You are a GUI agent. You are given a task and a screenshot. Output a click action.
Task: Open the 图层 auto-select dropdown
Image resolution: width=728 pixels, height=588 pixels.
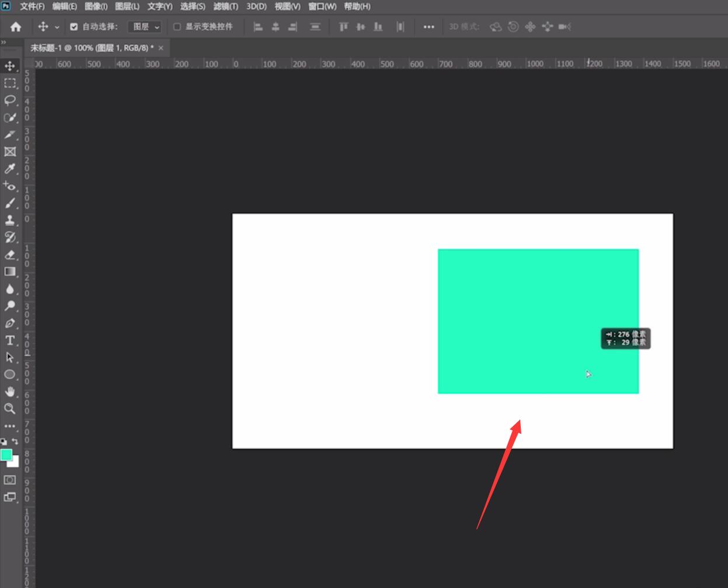click(144, 27)
